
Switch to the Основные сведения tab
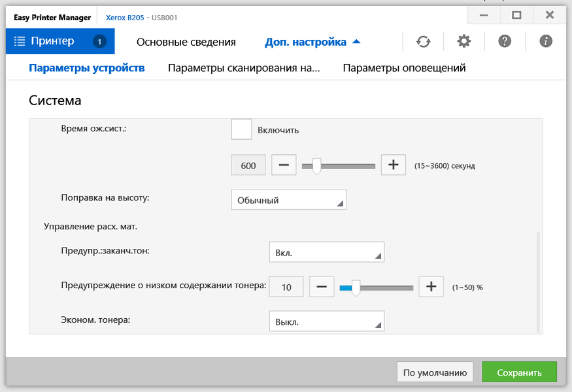pos(186,42)
